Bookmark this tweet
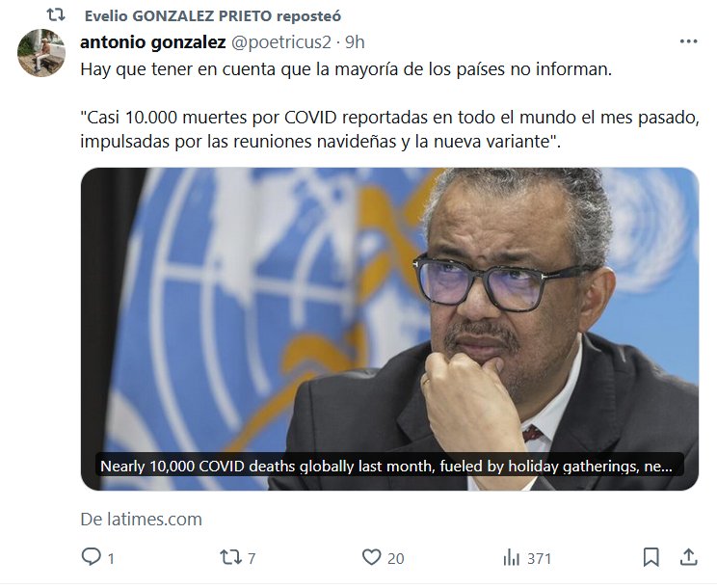Screen dimensions: 717x588 [651, 557]
